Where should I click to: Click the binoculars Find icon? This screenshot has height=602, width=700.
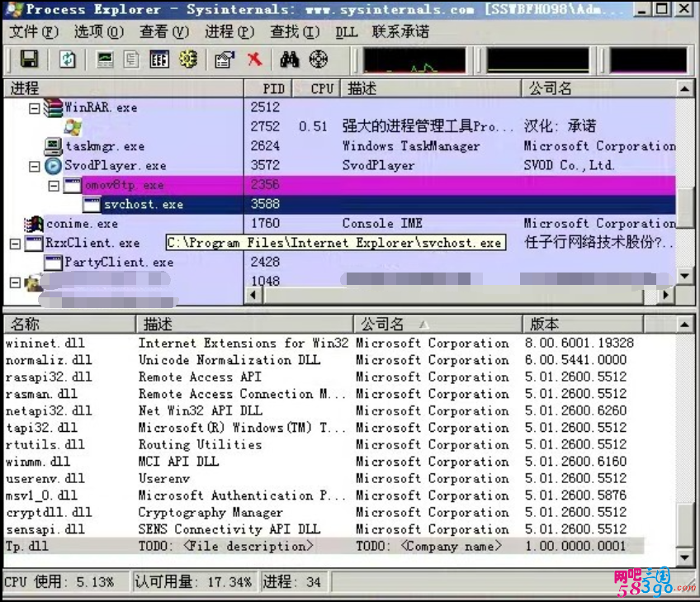point(289,59)
